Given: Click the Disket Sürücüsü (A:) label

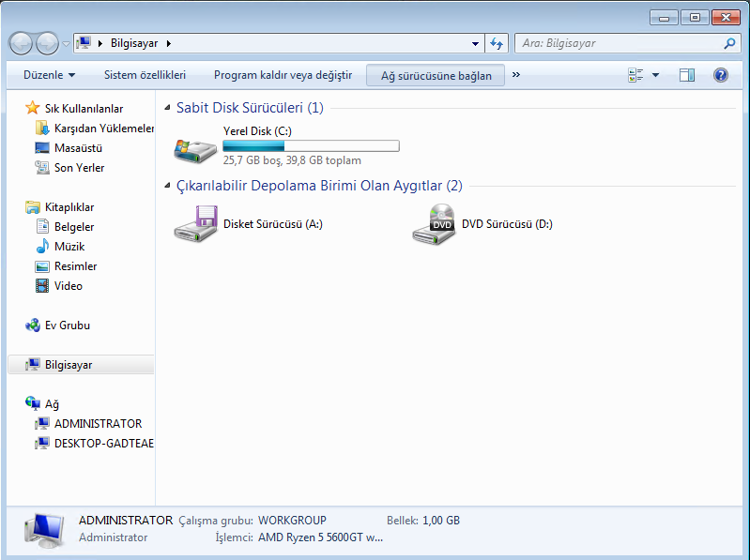Looking at the screenshot, I should tap(272, 224).
